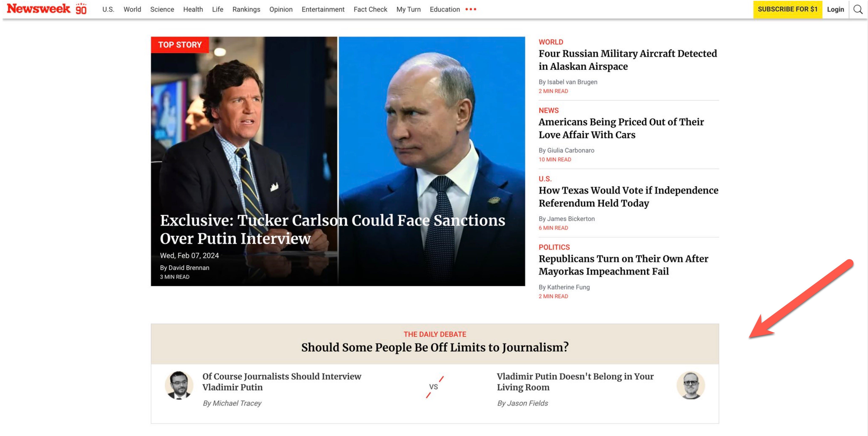The image size is (868, 436).
Task: Open the Tucker Carlson sanctions headline
Action: pyautogui.click(x=332, y=229)
